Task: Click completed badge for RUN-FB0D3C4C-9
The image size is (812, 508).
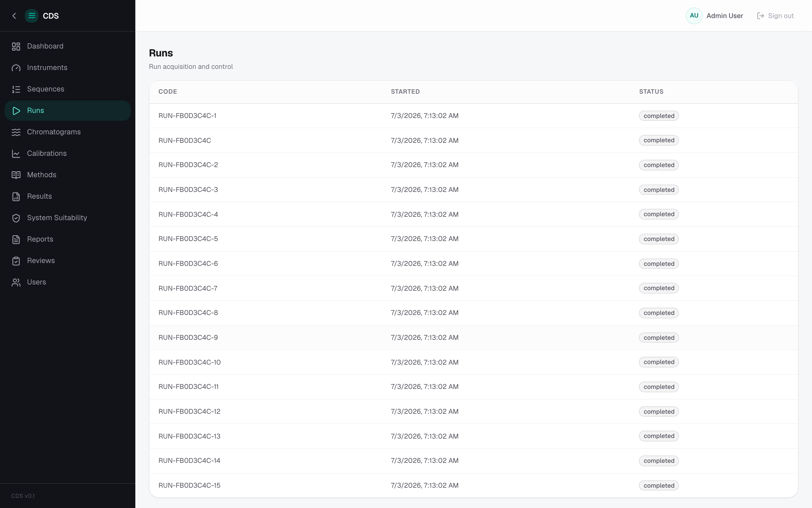Action: [659, 338]
